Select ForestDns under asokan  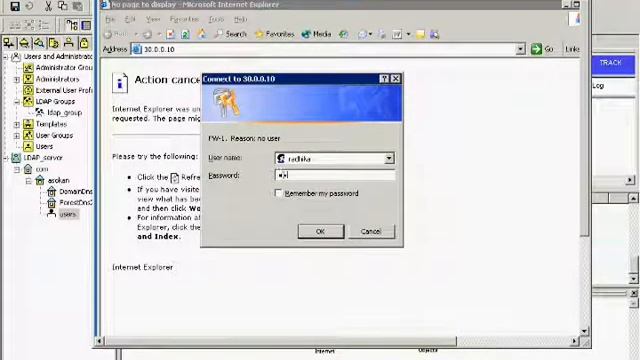point(76,202)
